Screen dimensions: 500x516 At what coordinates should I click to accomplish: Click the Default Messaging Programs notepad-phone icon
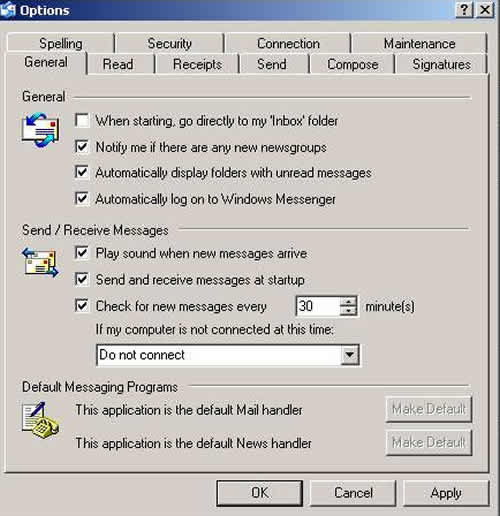click(40, 420)
